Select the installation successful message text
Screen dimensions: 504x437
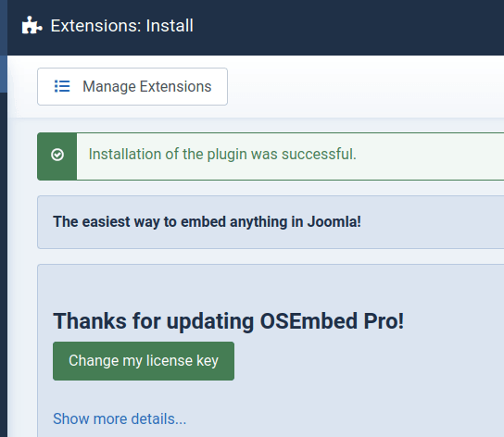(x=222, y=155)
